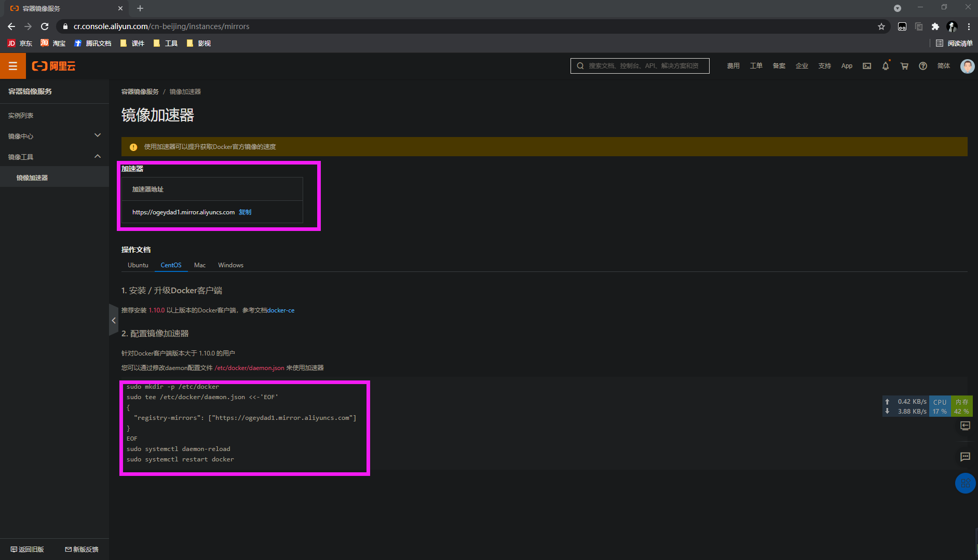Switch language via 简体

[x=944, y=66]
